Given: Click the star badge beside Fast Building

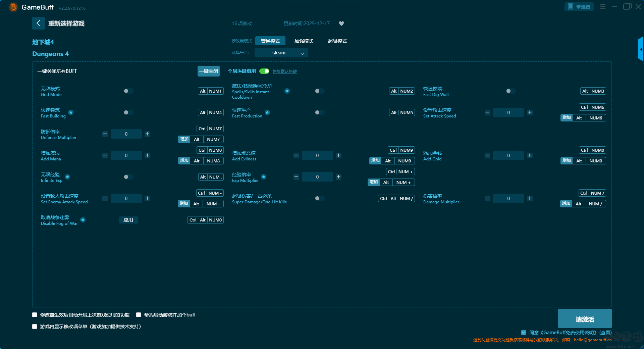Looking at the screenshot, I should (71, 112).
